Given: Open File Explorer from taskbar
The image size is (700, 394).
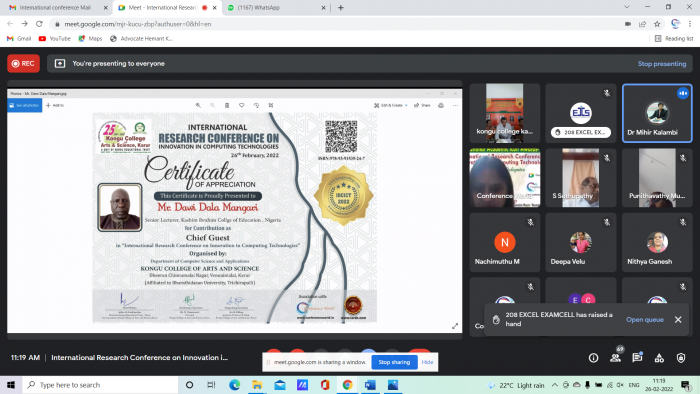Looking at the screenshot, I should click(257, 385).
